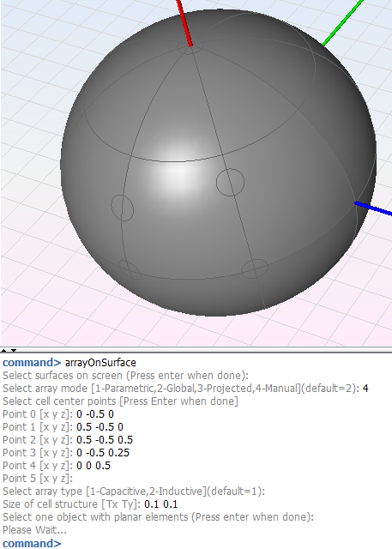Image resolution: width=392 pixels, height=549 pixels.
Task: Click the Point 0 value 0 -0.5 0
Action: (95, 414)
